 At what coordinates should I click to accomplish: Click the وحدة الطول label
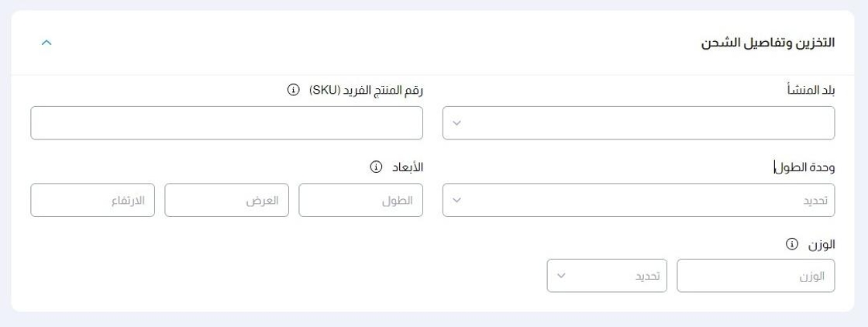(x=807, y=167)
